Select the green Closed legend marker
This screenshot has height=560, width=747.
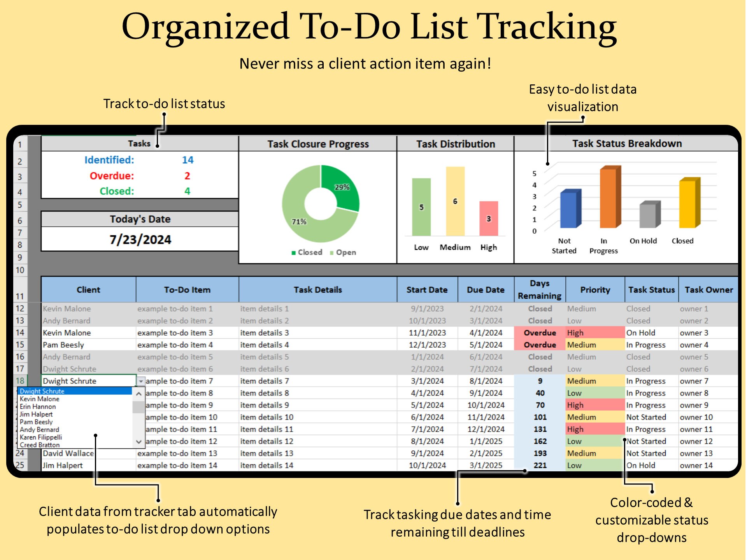pos(294,252)
